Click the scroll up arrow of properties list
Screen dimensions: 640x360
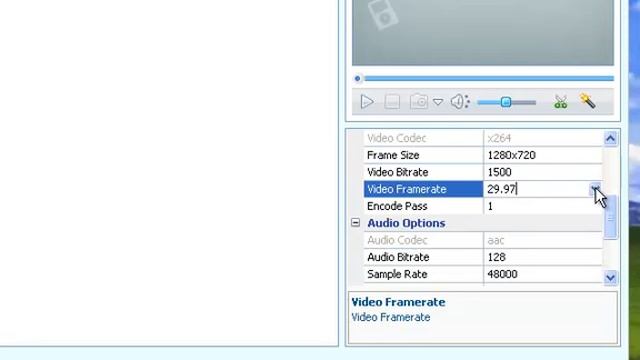[610, 138]
